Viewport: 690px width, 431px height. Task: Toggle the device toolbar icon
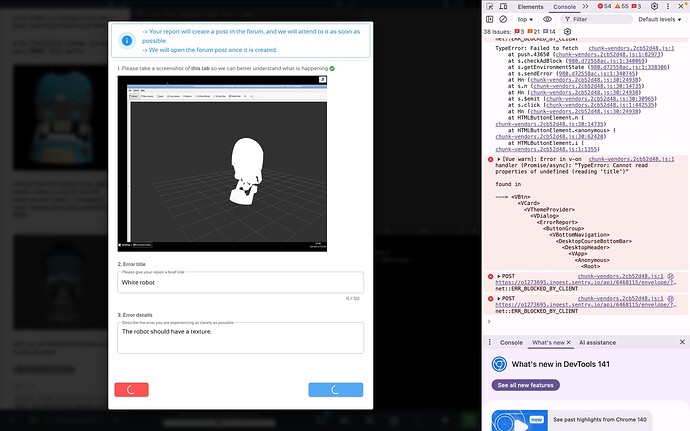(503, 6)
